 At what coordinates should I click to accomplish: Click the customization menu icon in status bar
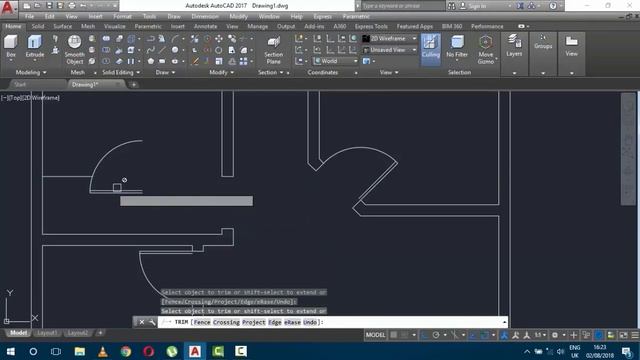point(635,335)
